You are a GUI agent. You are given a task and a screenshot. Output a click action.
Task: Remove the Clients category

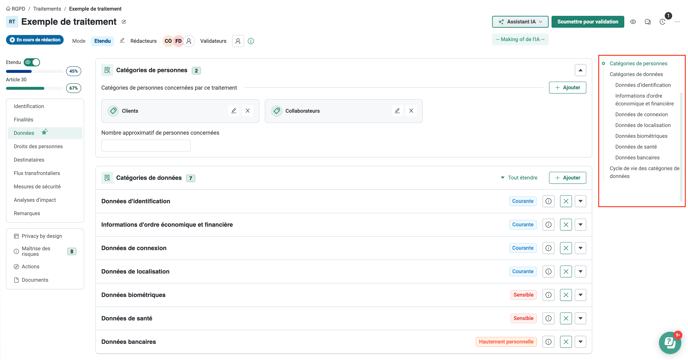pyautogui.click(x=247, y=111)
